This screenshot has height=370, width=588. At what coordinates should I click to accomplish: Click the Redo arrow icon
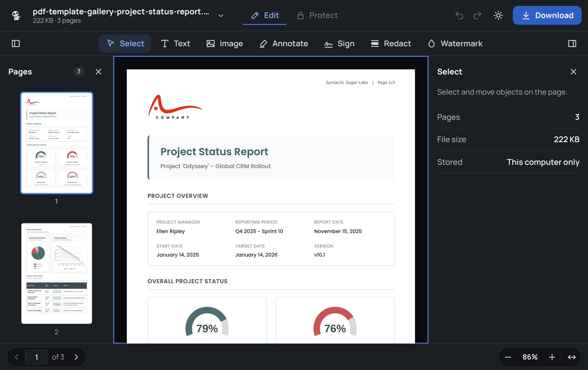coord(477,15)
